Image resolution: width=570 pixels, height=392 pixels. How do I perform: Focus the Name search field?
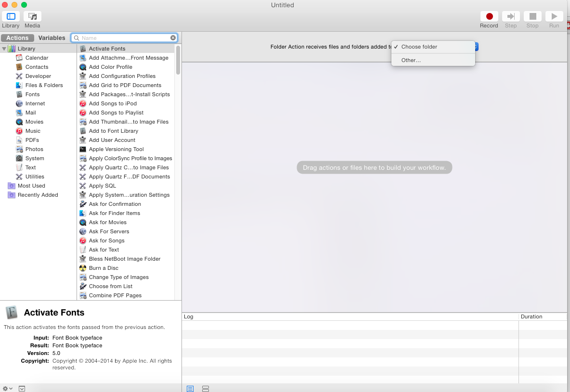(x=124, y=38)
